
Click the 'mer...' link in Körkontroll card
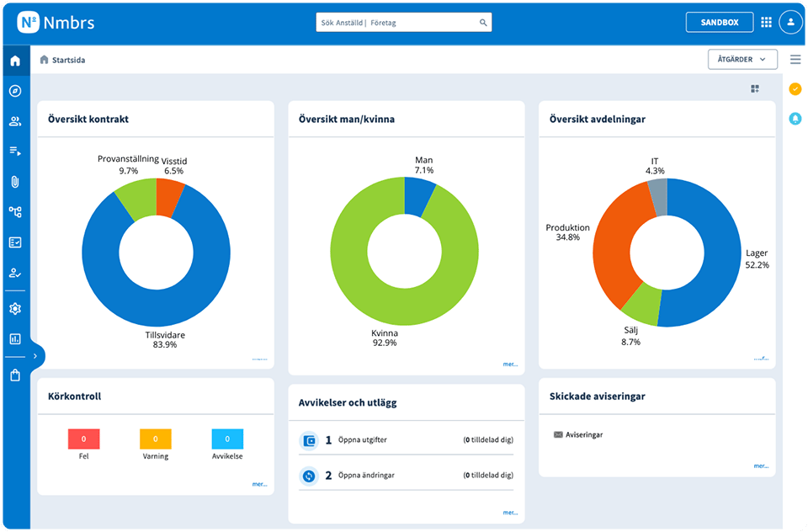(259, 484)
